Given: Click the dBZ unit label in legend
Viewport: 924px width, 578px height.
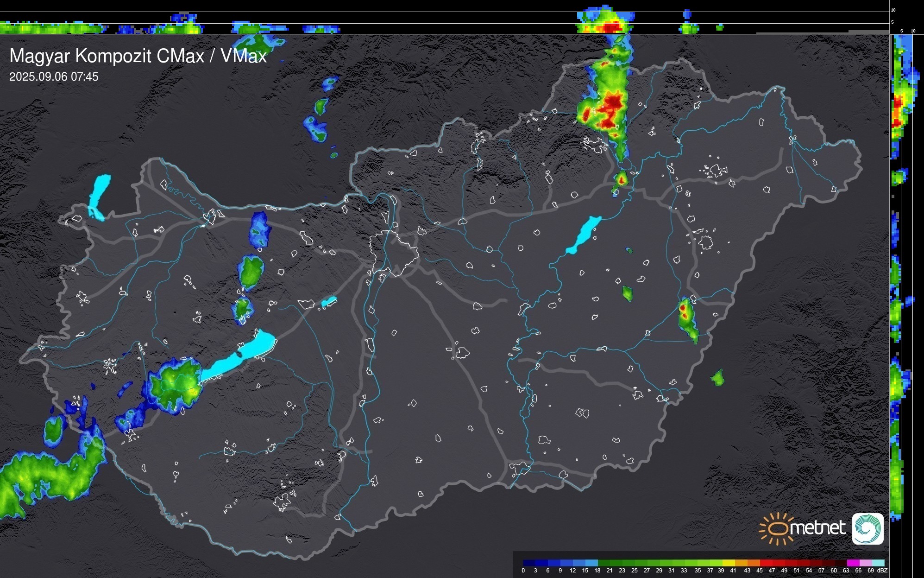Looking at the screenshot, I should [x=882, y=571].
